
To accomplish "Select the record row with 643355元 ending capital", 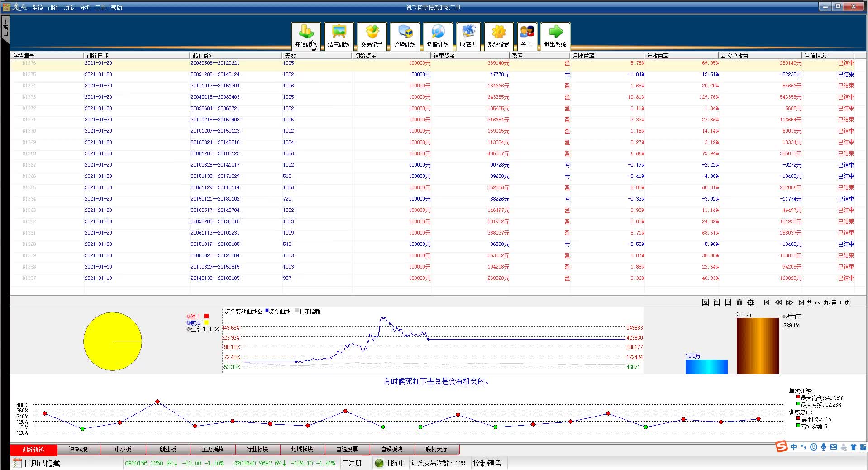I will click(x=432, y=97).
